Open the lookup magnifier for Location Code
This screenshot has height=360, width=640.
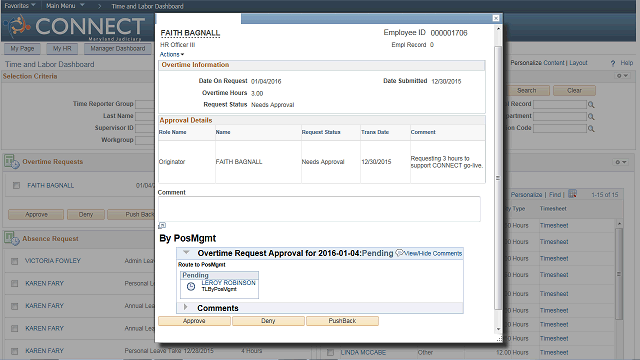click(591, 129)
